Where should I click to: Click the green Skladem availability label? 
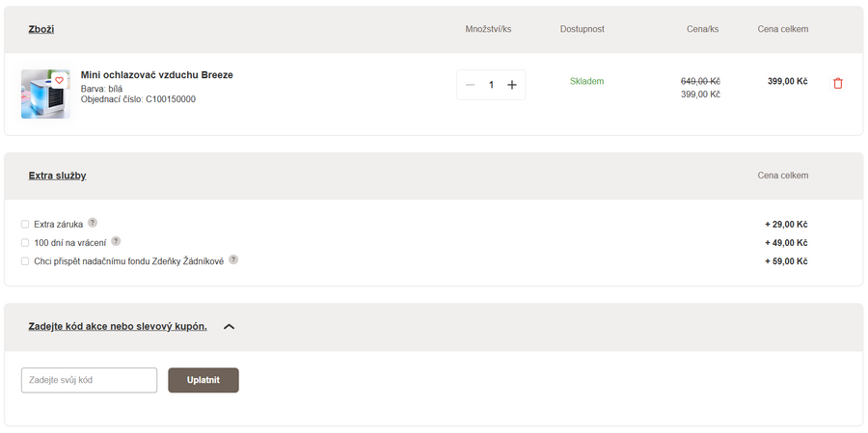(x=586, y=81)
